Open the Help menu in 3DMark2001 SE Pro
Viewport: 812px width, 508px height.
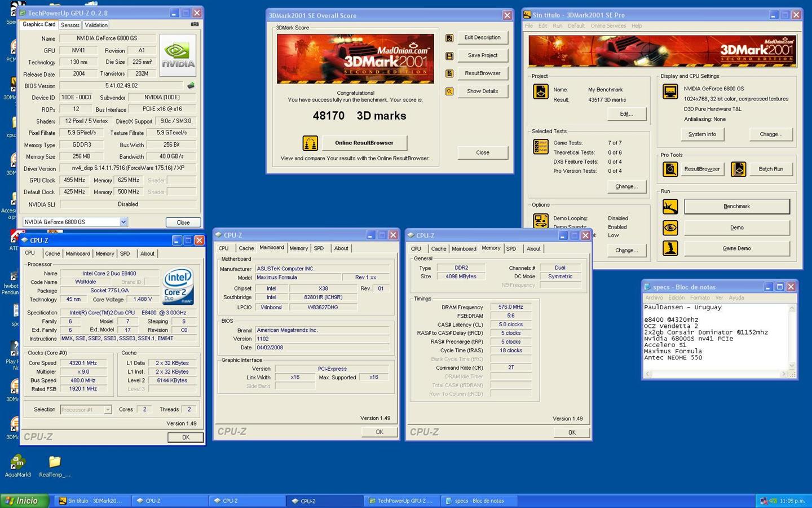pos(637,26)
